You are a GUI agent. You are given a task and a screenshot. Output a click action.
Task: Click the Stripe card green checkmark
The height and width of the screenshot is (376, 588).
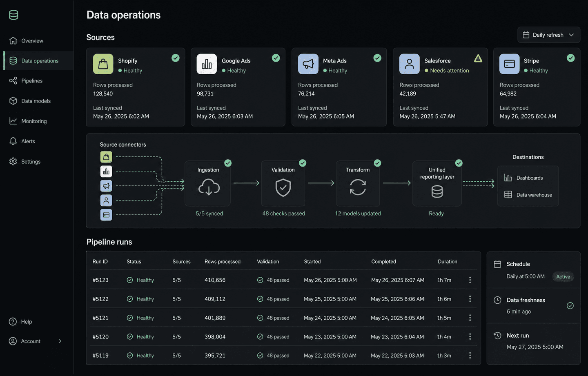tap(571, 58)
